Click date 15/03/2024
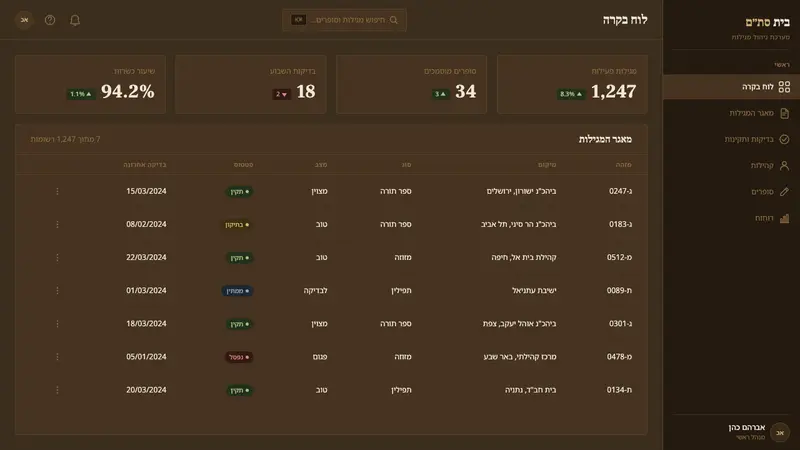800x450 pixels. [x=146, y=191]
